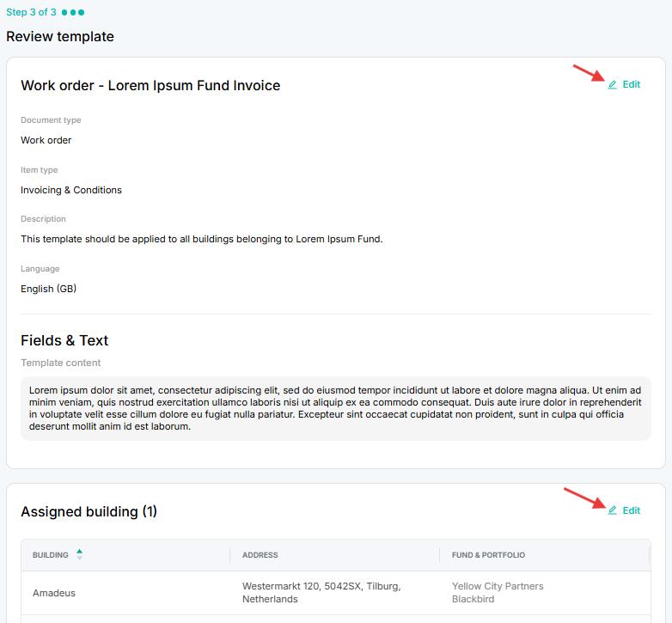Click the third step progress dot
Viewport: 672px width, 623px height.
tap(81, 12)
